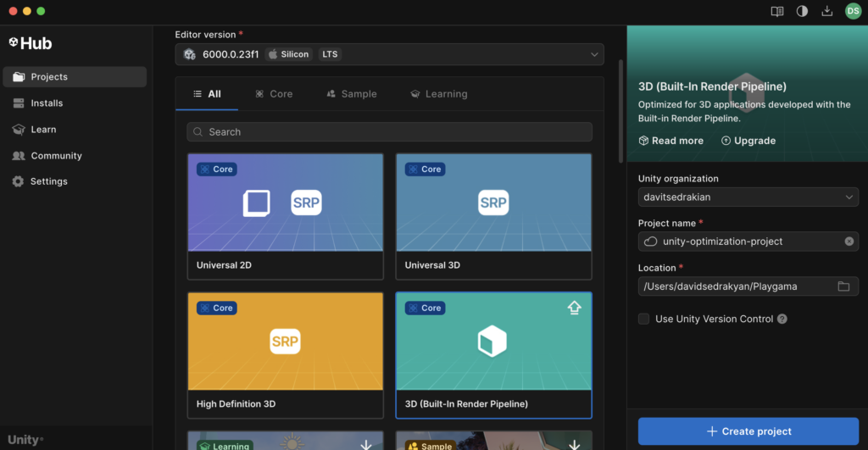Open the DS account avatar
The height and width of the screenshot is (450, 868).
[x=853, y=11]
